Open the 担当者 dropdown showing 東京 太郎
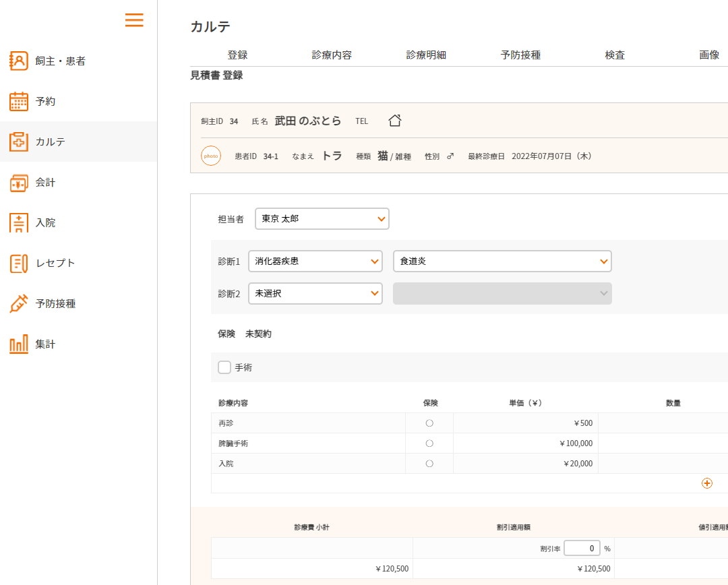Image resolution: width=728 pixels, height=585 pixels. click(x=322, y=218)
